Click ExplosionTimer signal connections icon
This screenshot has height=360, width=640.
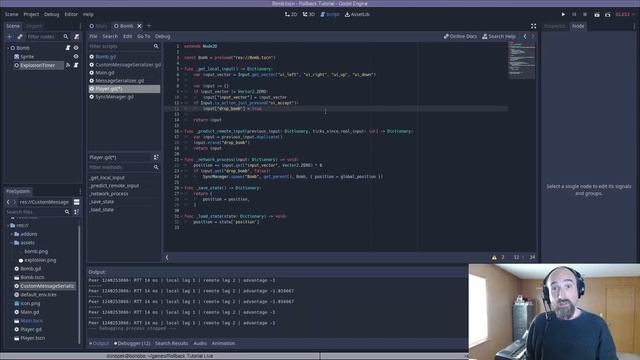68,65
